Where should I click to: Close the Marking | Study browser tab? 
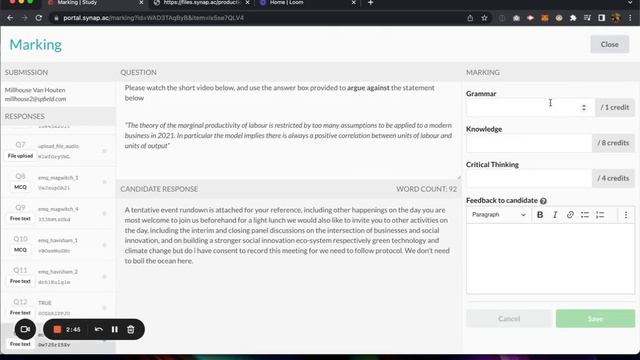click(141, 2)
